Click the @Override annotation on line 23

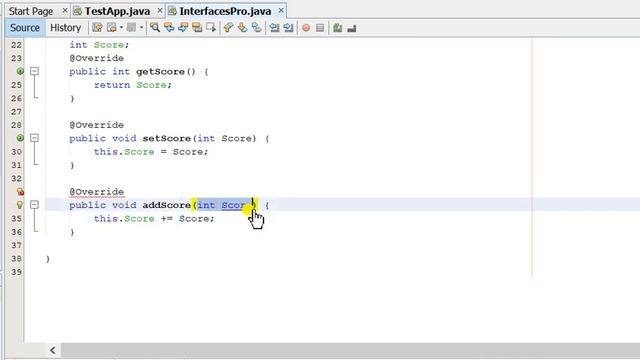(96, 58)
